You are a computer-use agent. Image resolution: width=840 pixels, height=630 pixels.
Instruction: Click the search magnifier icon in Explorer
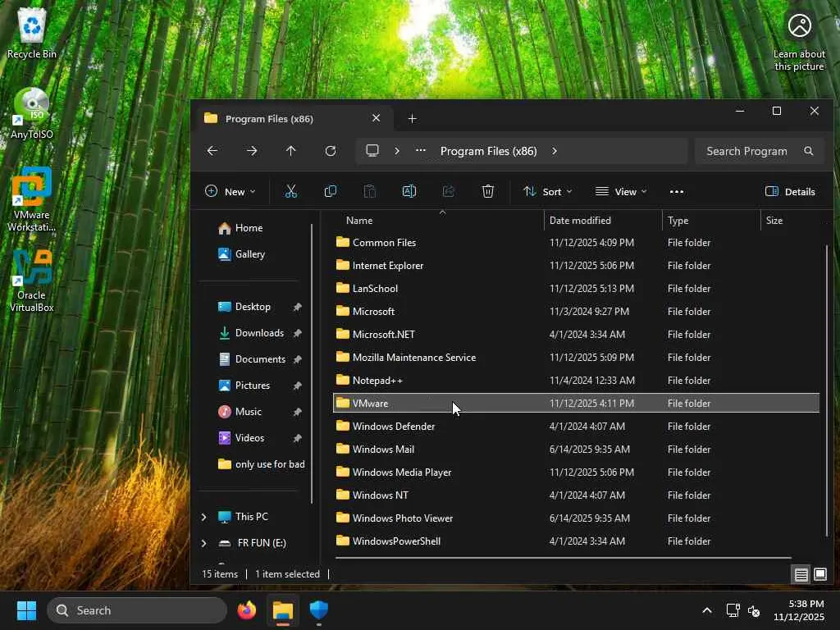click(x=808, y=151)
